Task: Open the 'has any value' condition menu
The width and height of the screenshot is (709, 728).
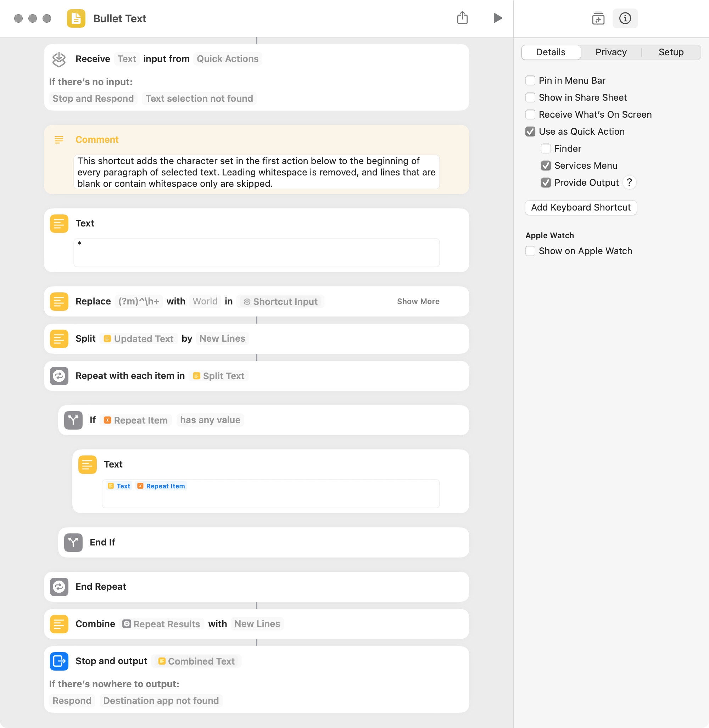Action: point(210,420)
